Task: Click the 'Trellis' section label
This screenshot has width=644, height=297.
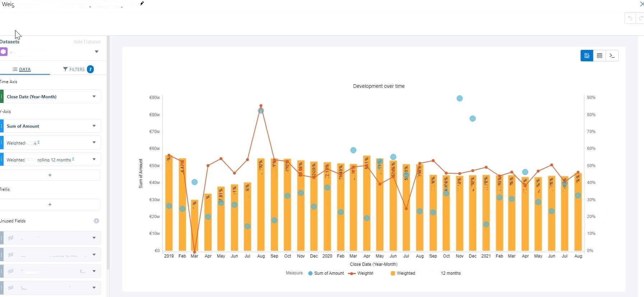Action: click(5, 189)
